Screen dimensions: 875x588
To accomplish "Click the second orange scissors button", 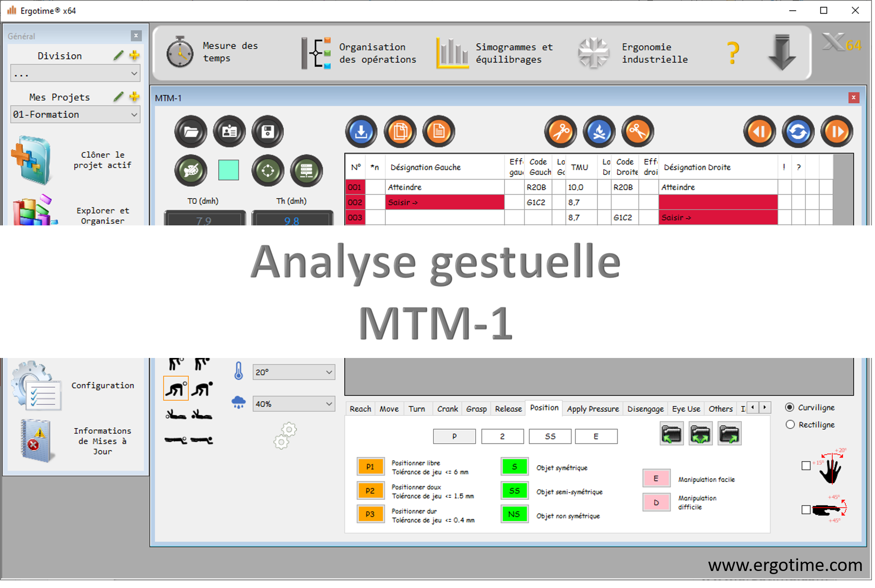I will click(x=638, y=132).
